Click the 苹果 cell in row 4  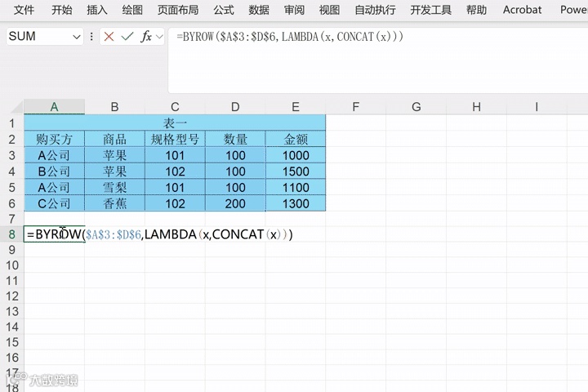point(115,171)
